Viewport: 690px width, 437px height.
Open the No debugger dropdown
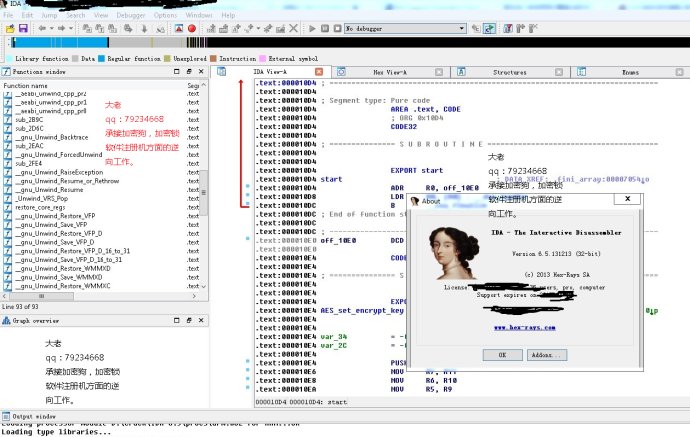pyautogui.click(x=462, y=29)
